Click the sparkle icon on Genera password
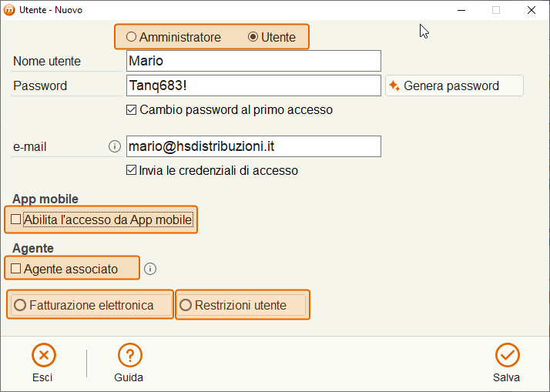550x392 pixels. tap(394, 85)
